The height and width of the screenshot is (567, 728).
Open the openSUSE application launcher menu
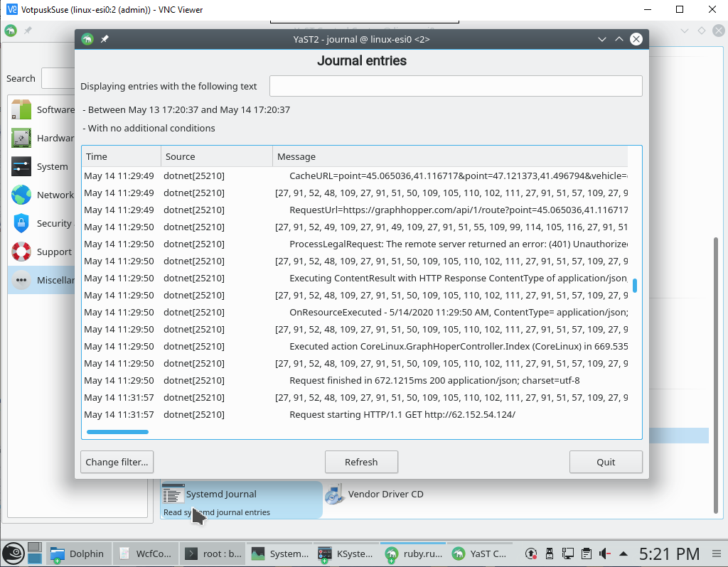tap(14, 553)
